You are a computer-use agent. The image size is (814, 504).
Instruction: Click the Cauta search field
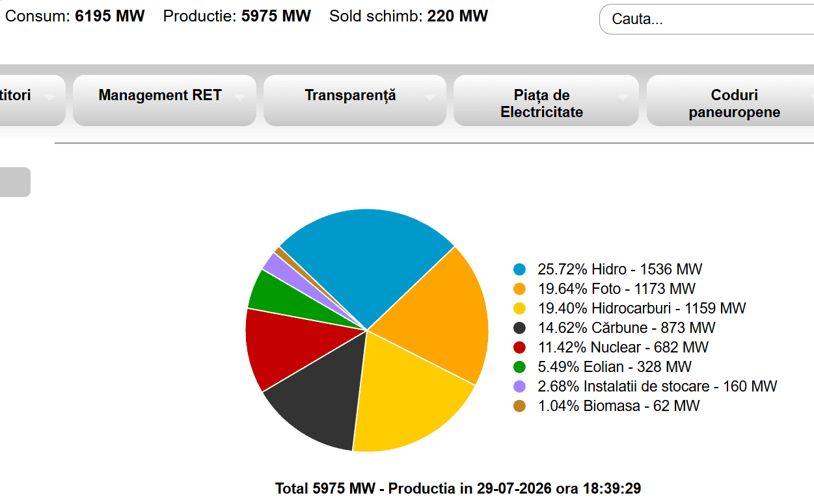707,19
